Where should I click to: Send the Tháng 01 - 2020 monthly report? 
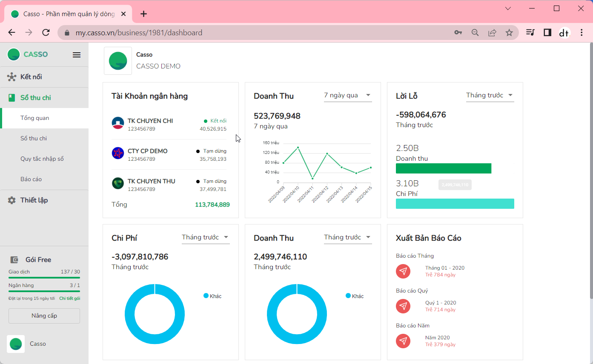tap(403, 271)
